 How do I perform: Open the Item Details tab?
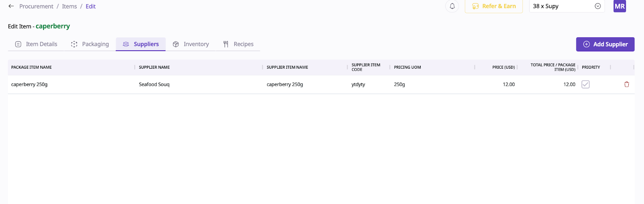(41, 44)
